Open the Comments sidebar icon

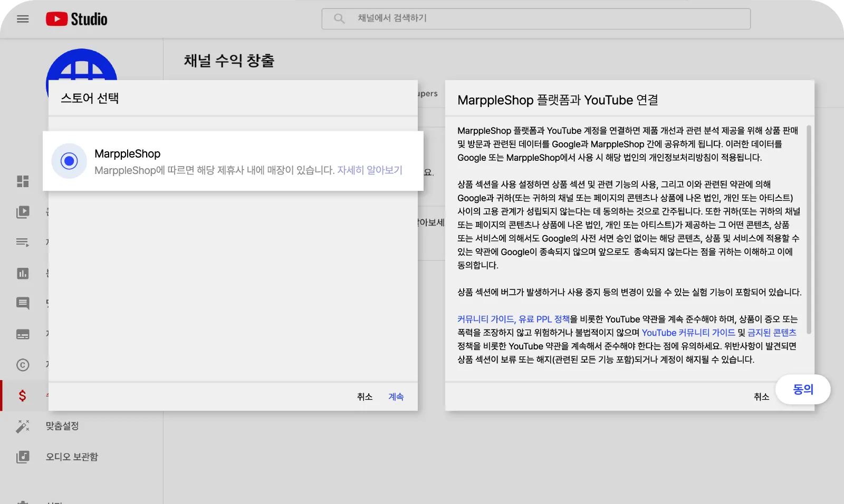[x=23, y=303]
